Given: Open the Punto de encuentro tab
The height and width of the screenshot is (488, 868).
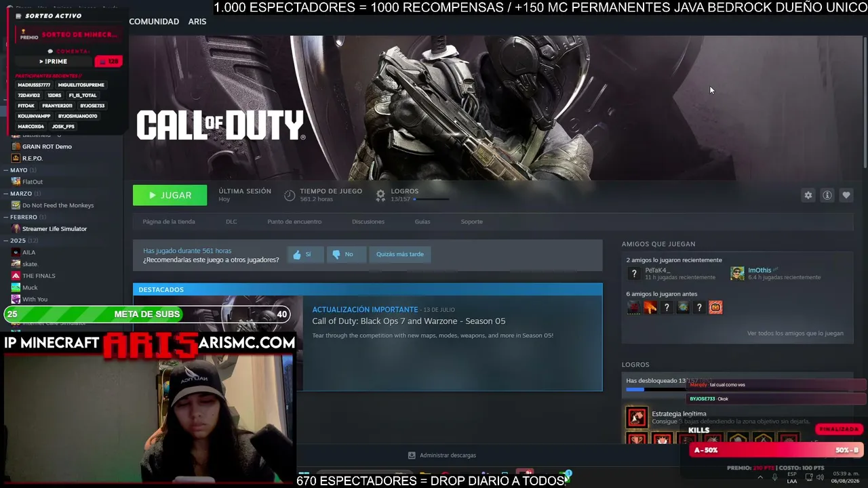Looking at the screenshot, I should pos(294,222).
